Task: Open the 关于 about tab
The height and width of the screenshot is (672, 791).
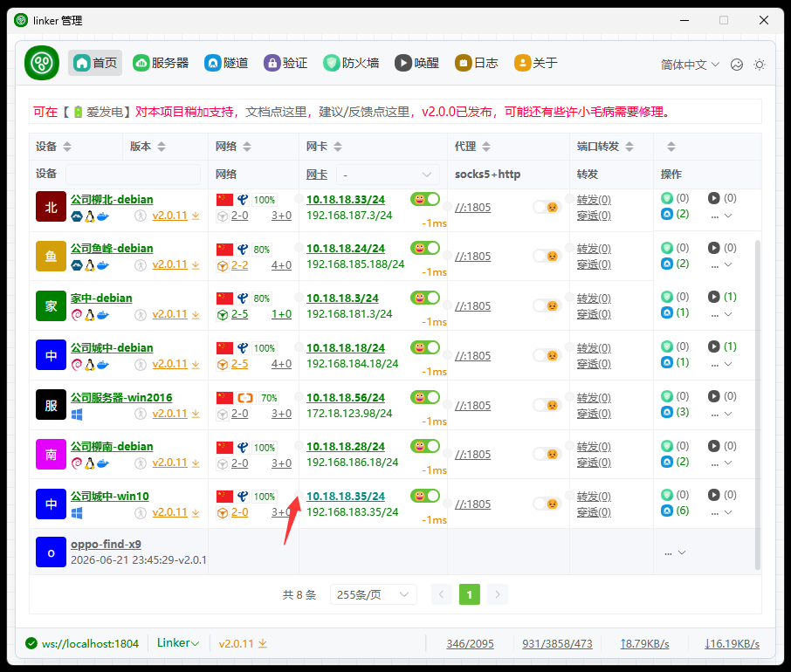Action: tap(536, 63)
